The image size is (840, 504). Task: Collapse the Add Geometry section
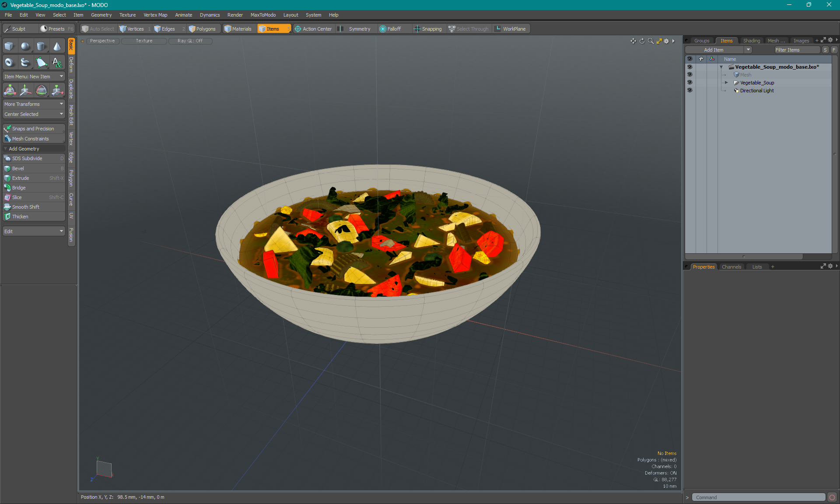point(6,149)
